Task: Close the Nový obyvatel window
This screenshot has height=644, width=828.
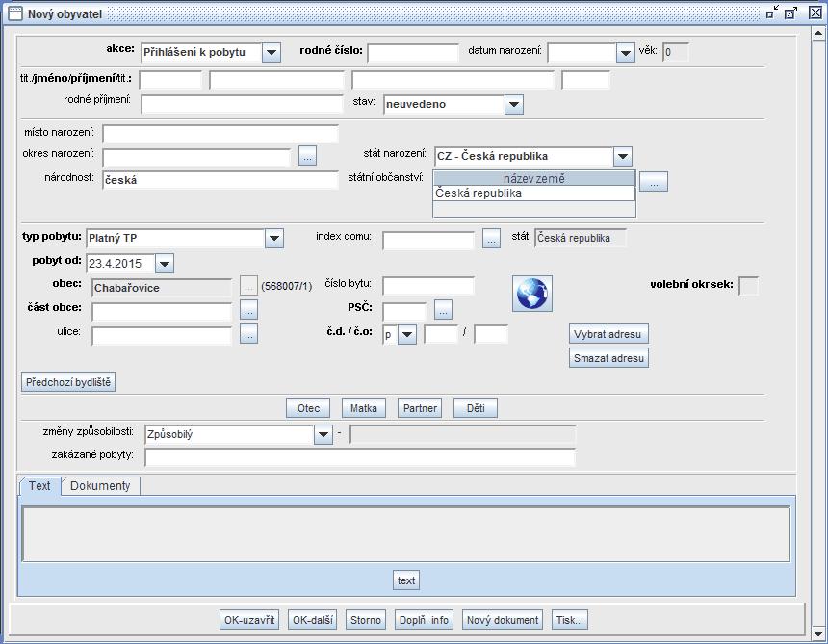Action: (x=815, y=13)
